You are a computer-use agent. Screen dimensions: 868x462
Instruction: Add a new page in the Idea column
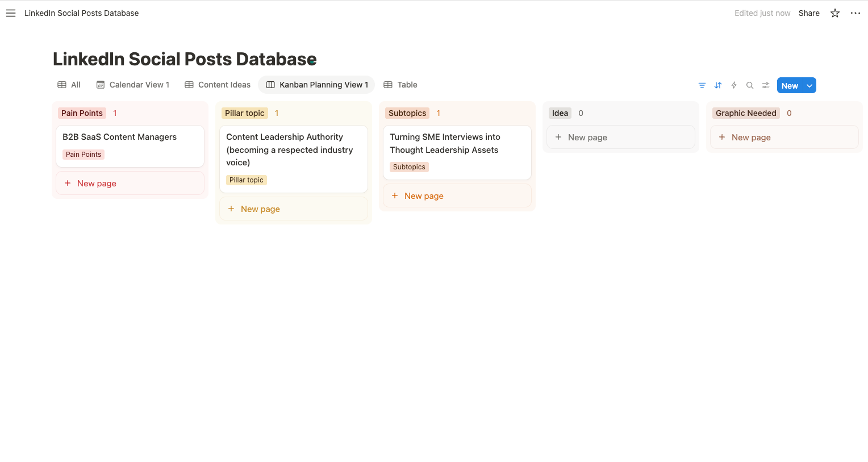pos(621,137)
